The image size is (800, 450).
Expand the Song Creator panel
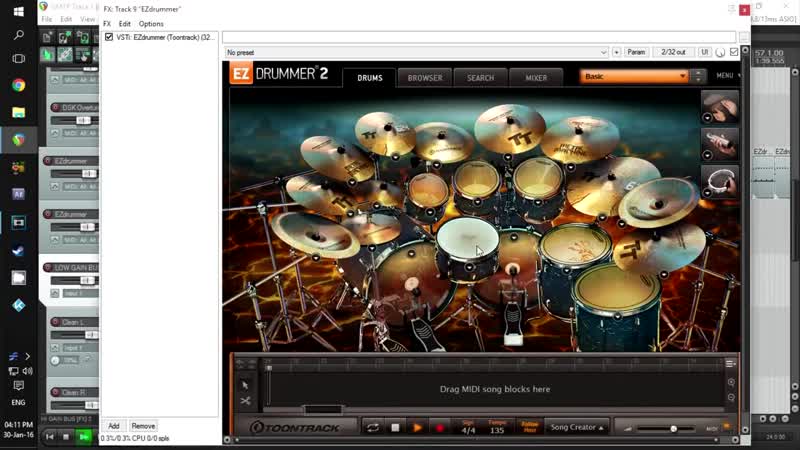pos(577,428)
